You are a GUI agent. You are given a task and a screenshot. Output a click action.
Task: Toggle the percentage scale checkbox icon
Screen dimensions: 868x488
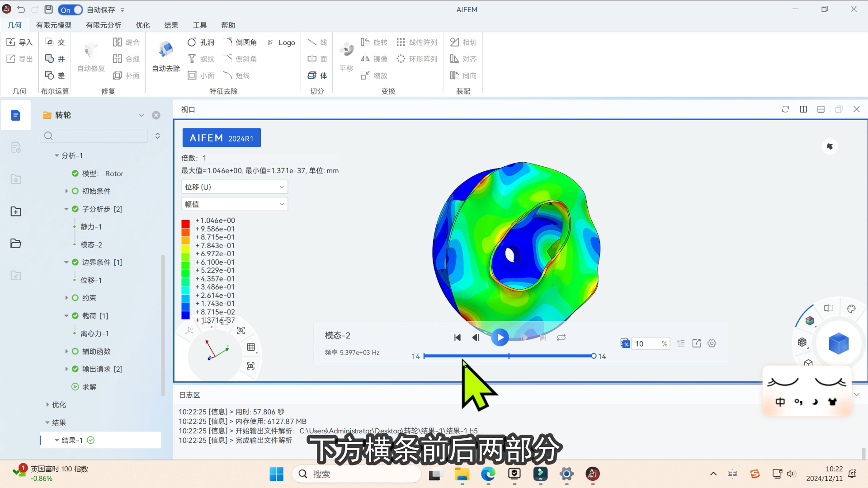click(625, 344)
